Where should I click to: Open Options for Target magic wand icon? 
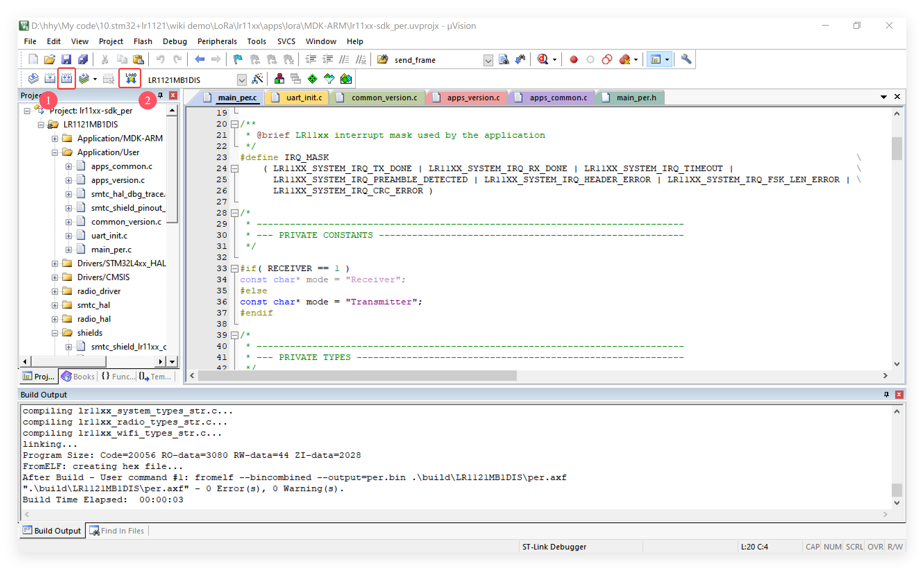(x=257, y=79)
